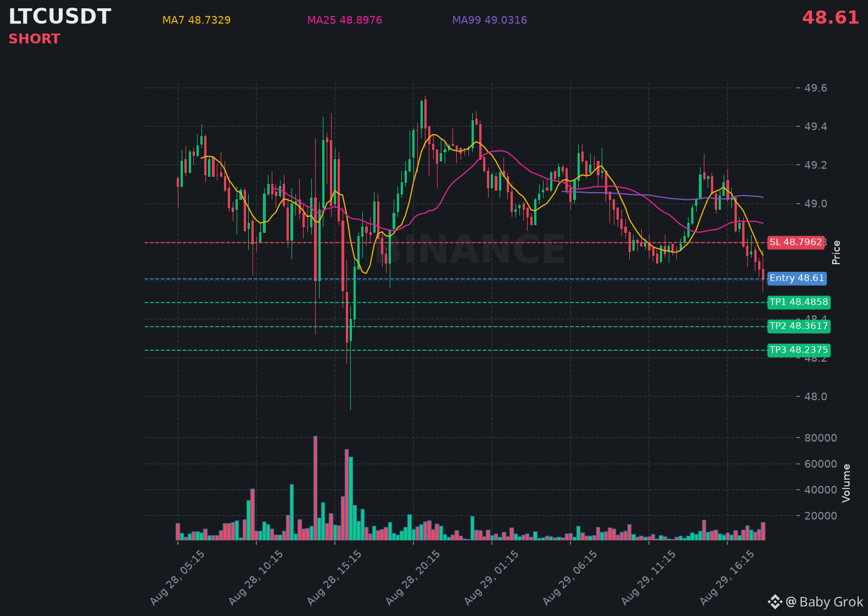Click the MA7 48.7329 legend
868x616 pixels.
point(197,20)
